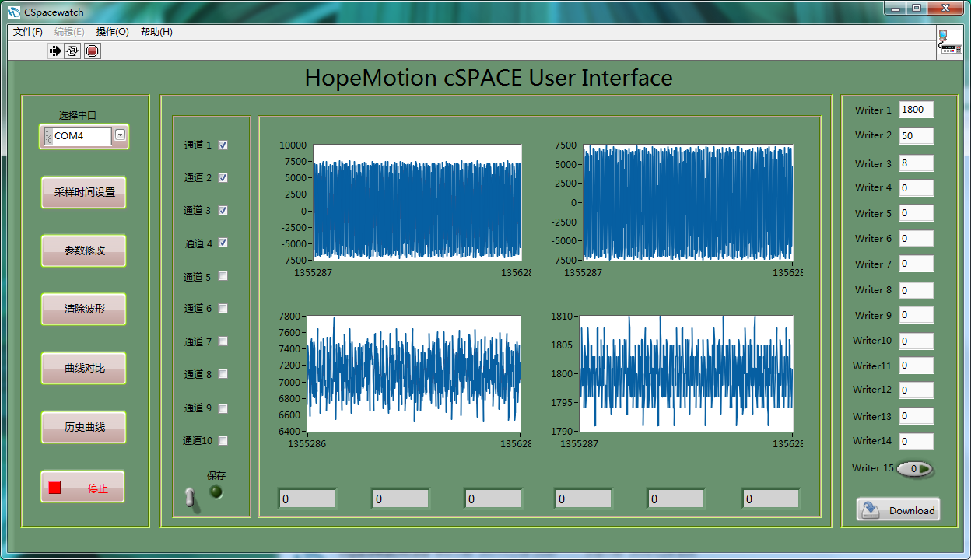The image size is (971, 560).
Task: Click the green 保存 LED indicator
Action: click(x=216, y=492)
